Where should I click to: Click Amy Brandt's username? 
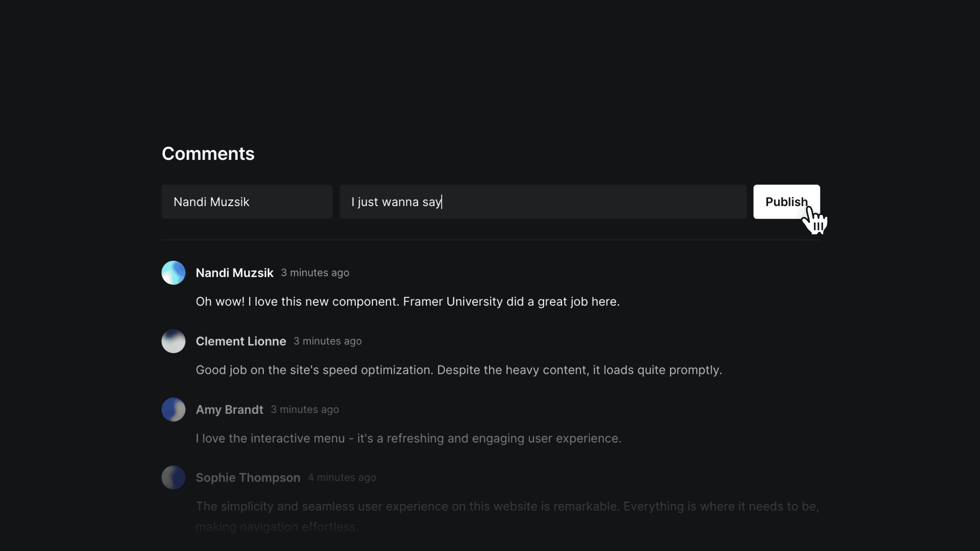tap(229, 409)
